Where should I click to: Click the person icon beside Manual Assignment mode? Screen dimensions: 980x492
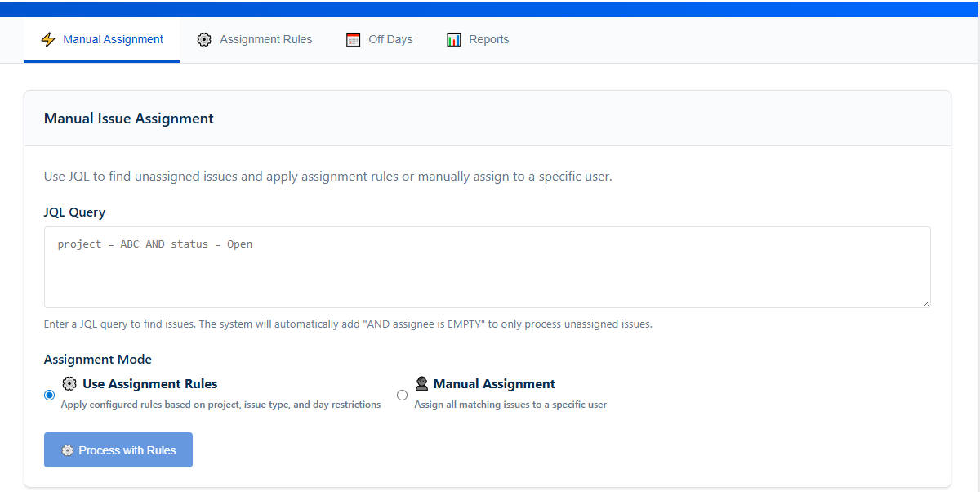(421, 382)
